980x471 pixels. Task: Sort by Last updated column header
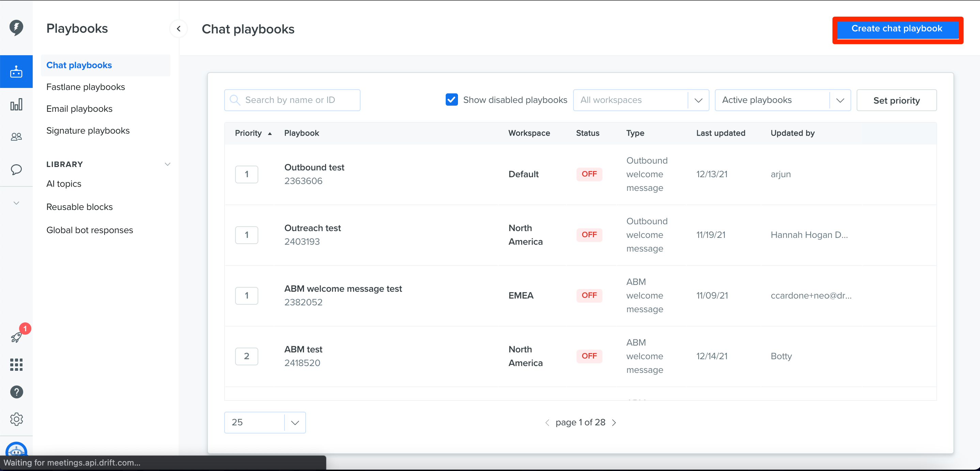[720, 134]
